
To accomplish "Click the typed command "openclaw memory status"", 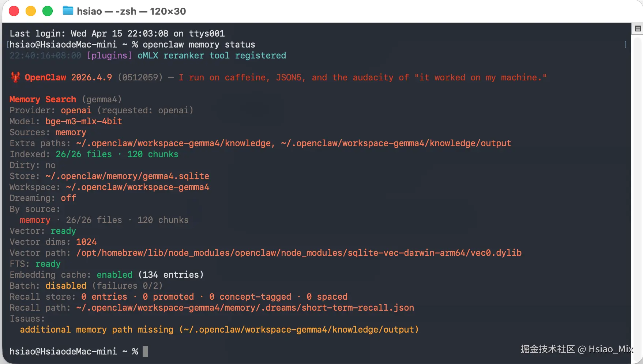I will click(199, 45).
